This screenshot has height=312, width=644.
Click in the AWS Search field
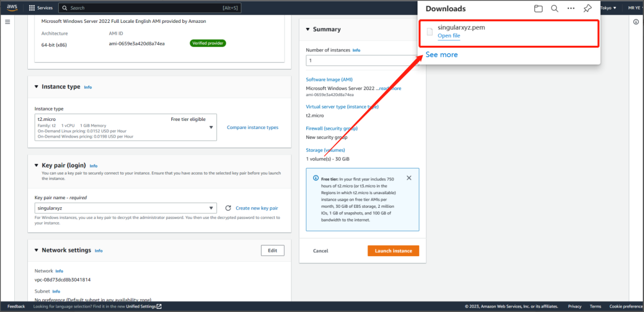[150, 8]
